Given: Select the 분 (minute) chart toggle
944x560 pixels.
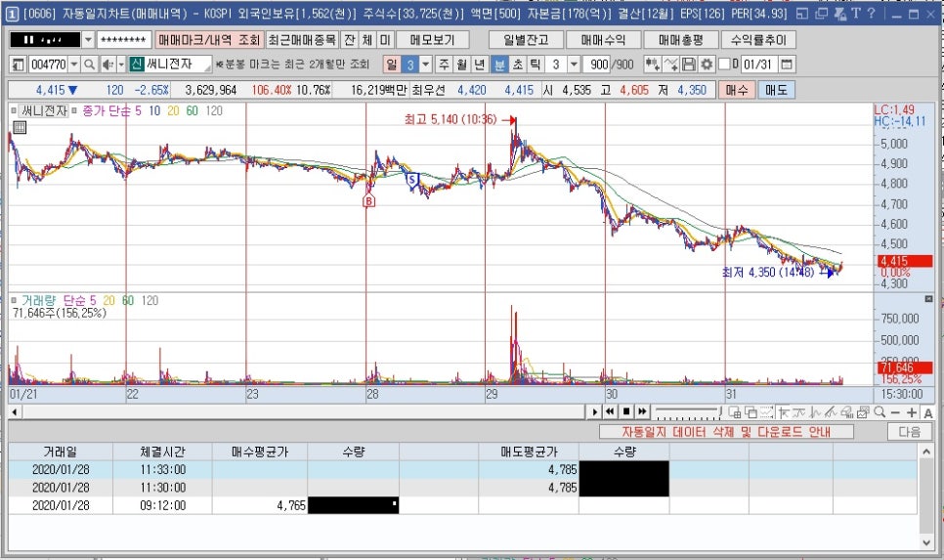Looking at the screenshot, I should tap(499, 65).
